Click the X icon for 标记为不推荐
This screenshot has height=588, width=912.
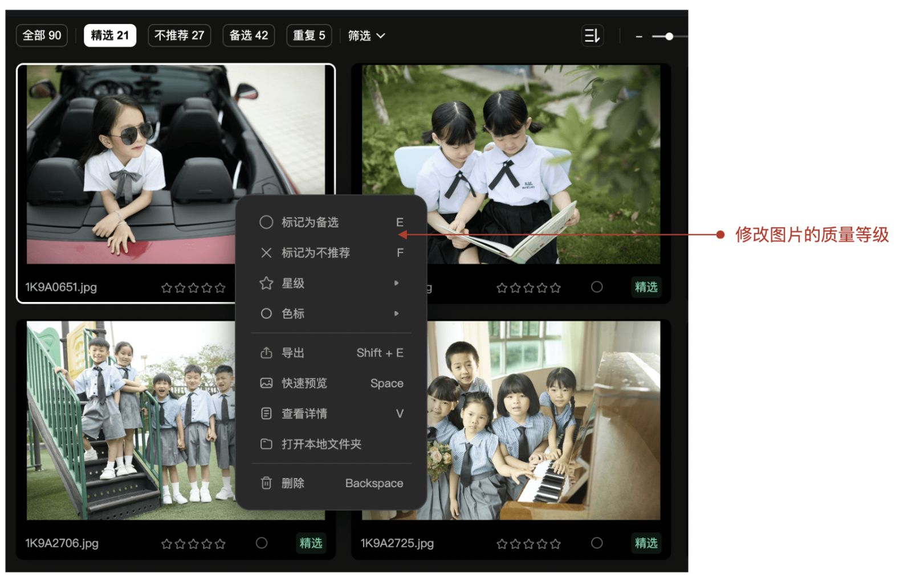coord(266,252)
